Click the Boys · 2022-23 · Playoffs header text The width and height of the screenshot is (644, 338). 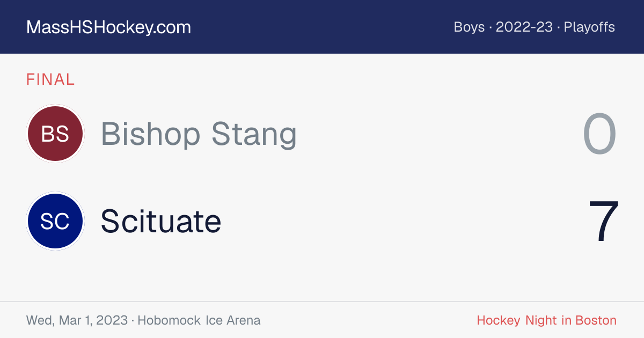click(535, 27)
